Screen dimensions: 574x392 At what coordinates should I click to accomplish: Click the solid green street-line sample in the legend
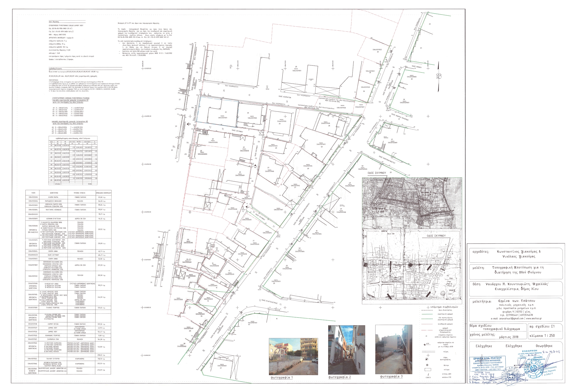(x=427, y=314)
